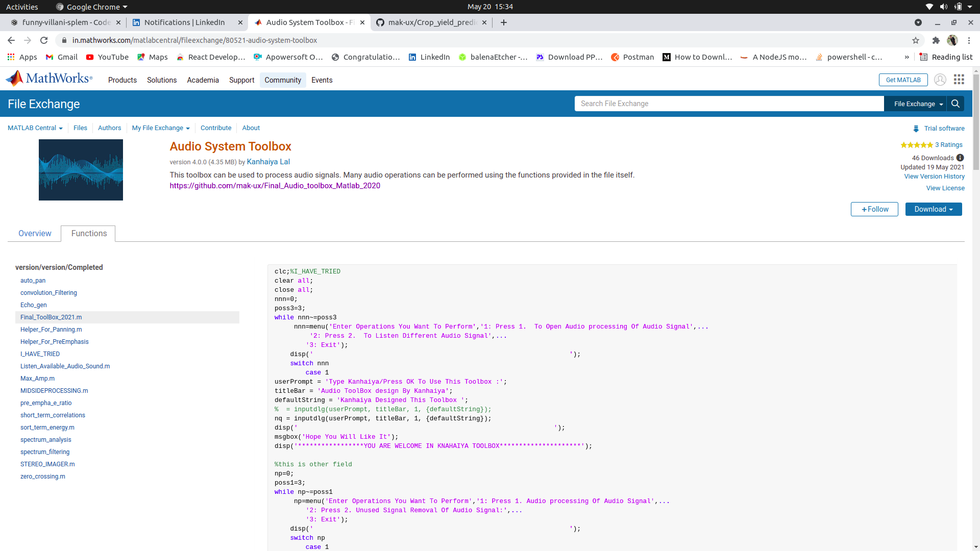
Task: Click the Get MATLAB button
Action: 903,80
